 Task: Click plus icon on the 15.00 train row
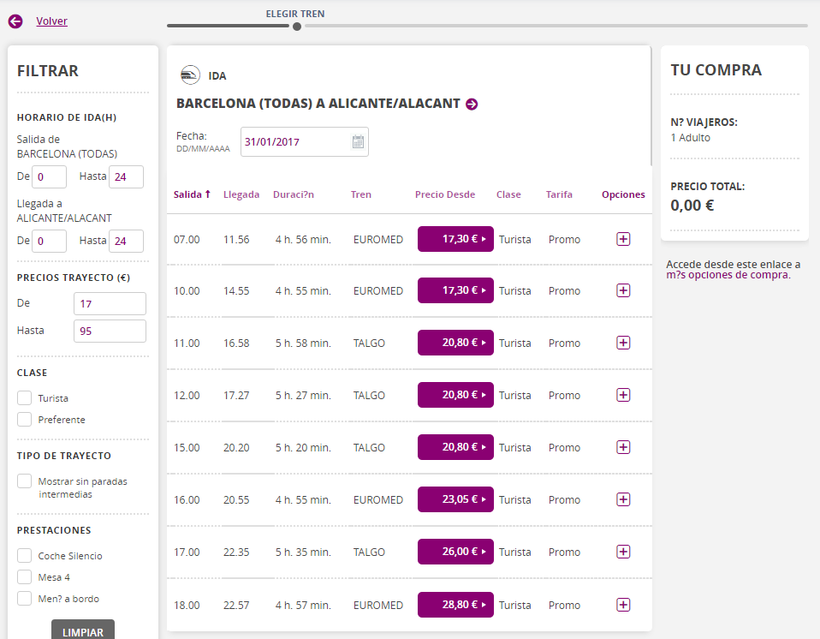pos(623,447)
